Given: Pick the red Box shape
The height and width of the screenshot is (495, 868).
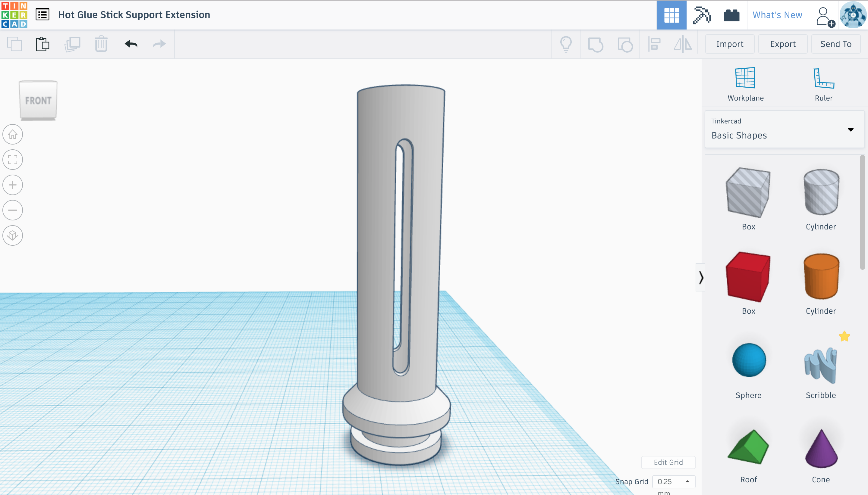Looking at the screenshot, I should pos(748,277).
